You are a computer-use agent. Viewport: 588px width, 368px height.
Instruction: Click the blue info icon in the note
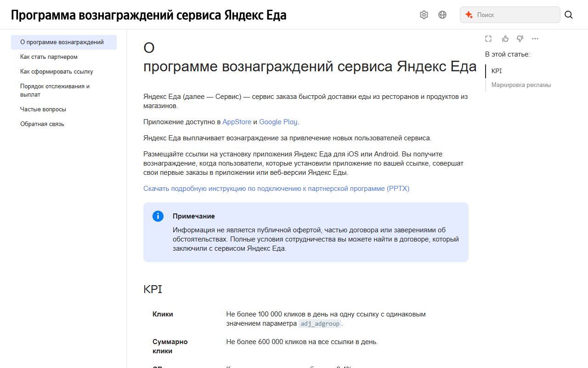click(158, 216)
